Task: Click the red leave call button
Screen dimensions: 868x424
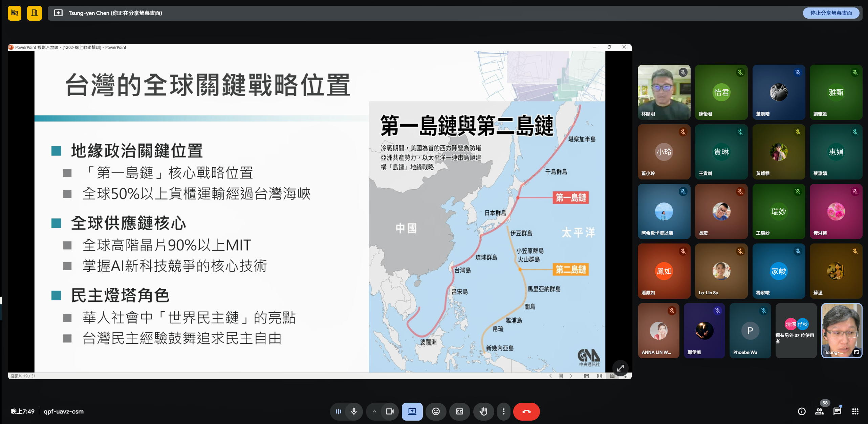Action: 526,411
